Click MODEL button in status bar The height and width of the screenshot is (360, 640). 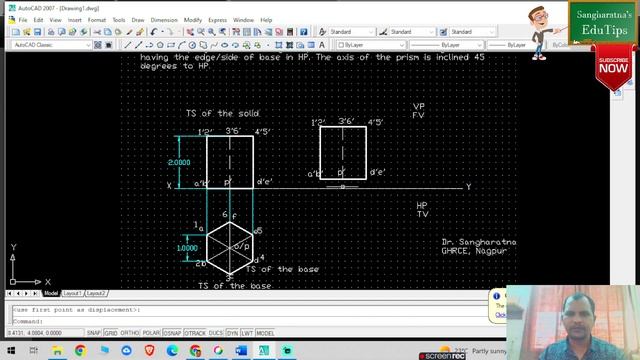[265, 333]
